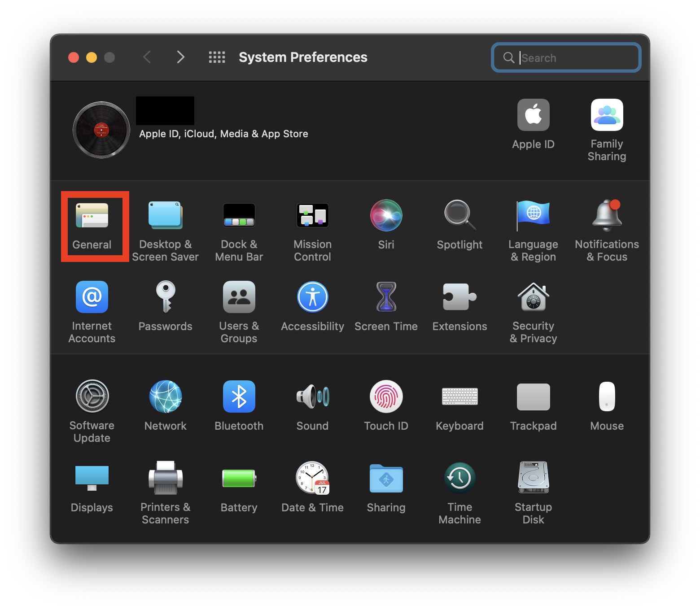Screen dimensions: 700x610
Task: Show all preferences via grid button
Action: click(x=217, y=57)
